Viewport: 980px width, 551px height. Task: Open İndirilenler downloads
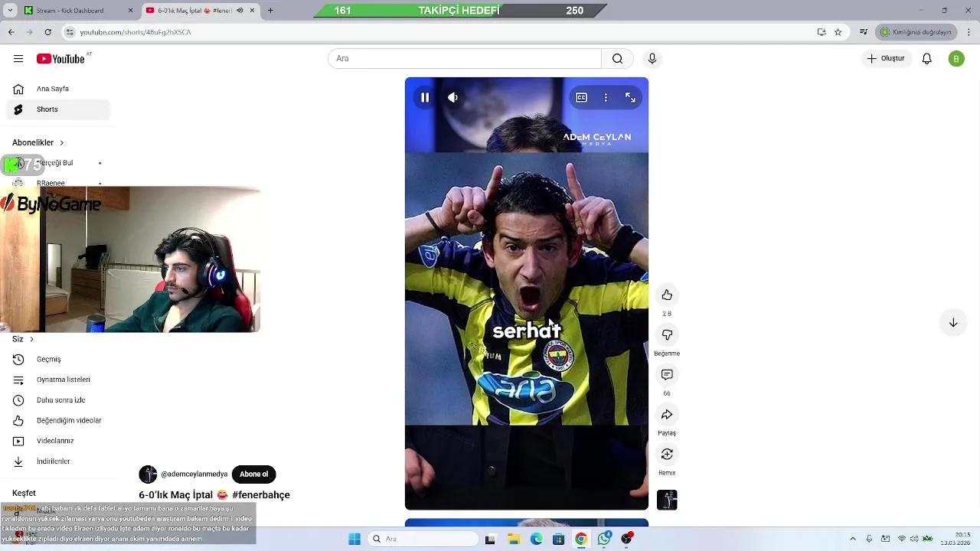tap(58, 461)
